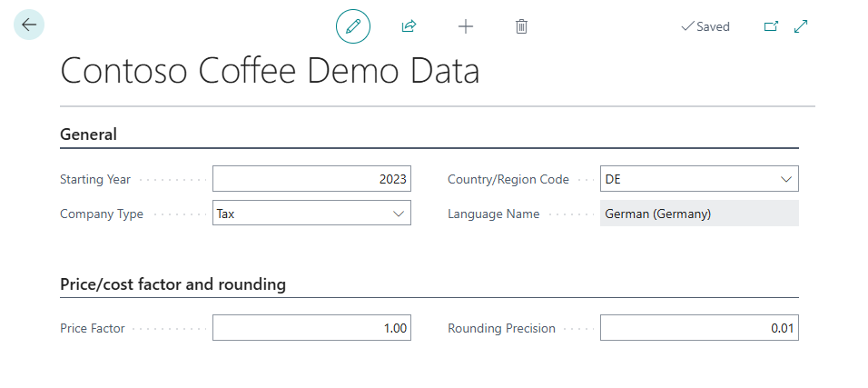The image size is (868, 388).
Task: Expand page with diagonal arrows icon
Action: click(x=801, y=26)
